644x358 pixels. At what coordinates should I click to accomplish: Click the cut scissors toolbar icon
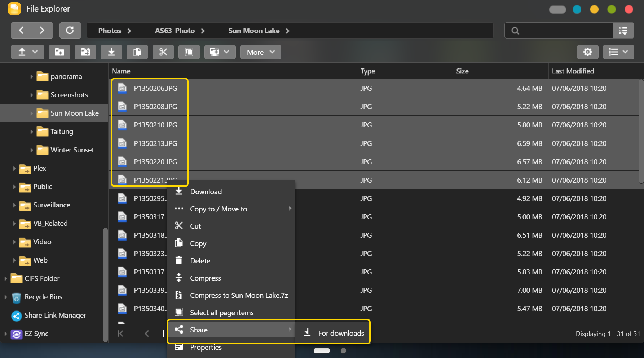pos(163,52)
